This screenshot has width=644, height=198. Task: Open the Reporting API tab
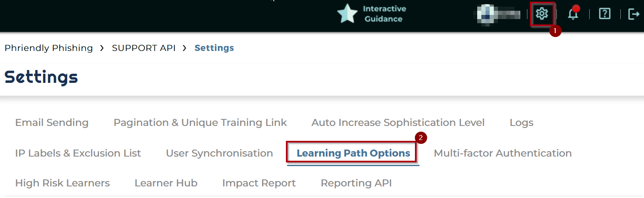tap(356, 183)
